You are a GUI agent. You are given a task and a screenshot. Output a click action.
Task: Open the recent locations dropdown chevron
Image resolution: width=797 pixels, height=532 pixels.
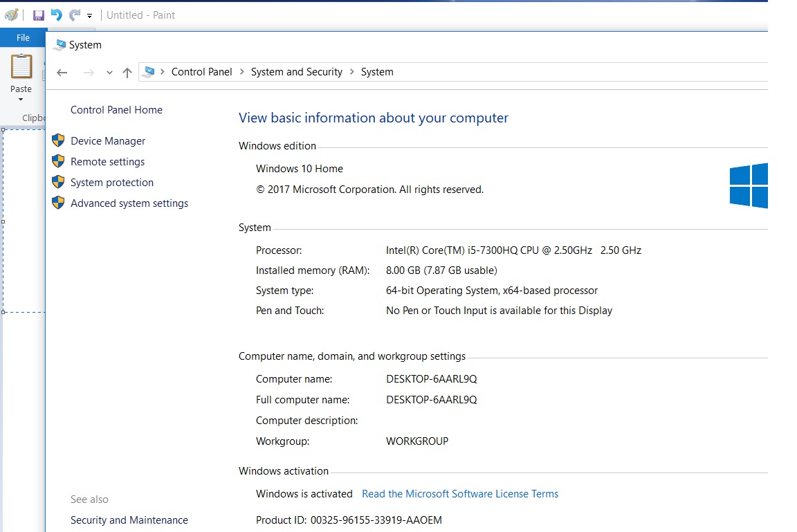coord(109,73)
